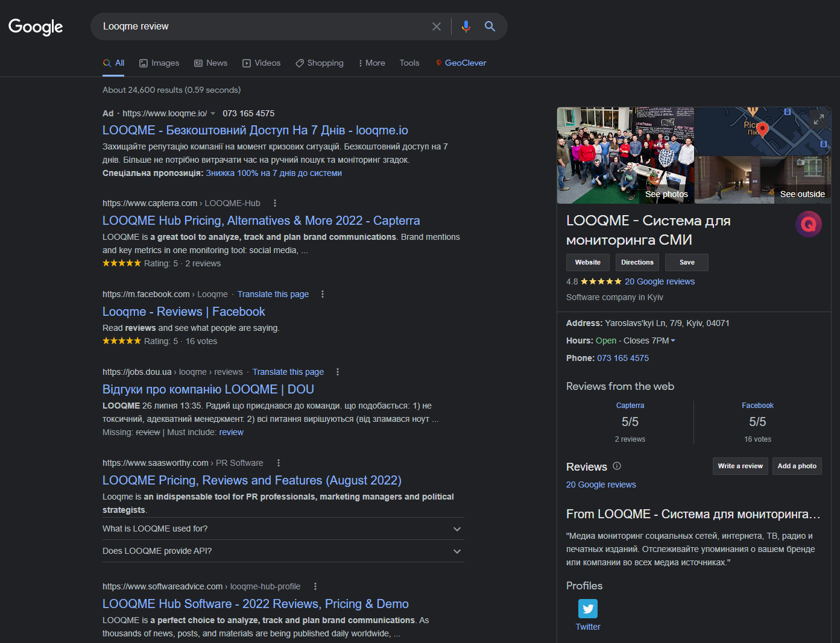Open 20 Google reviews under Reviews heading
This screenshot has height=643, width=840.
click(601, 485)
